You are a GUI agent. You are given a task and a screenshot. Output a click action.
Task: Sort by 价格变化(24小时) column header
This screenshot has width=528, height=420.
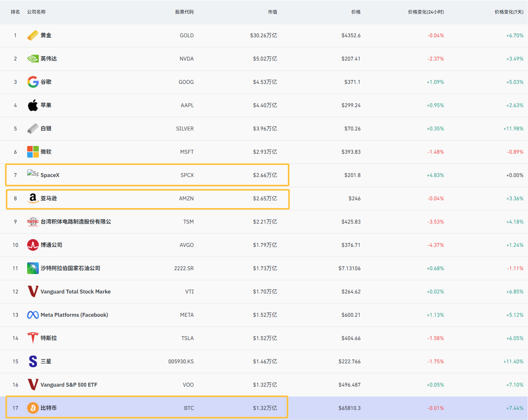coord(426,12)
